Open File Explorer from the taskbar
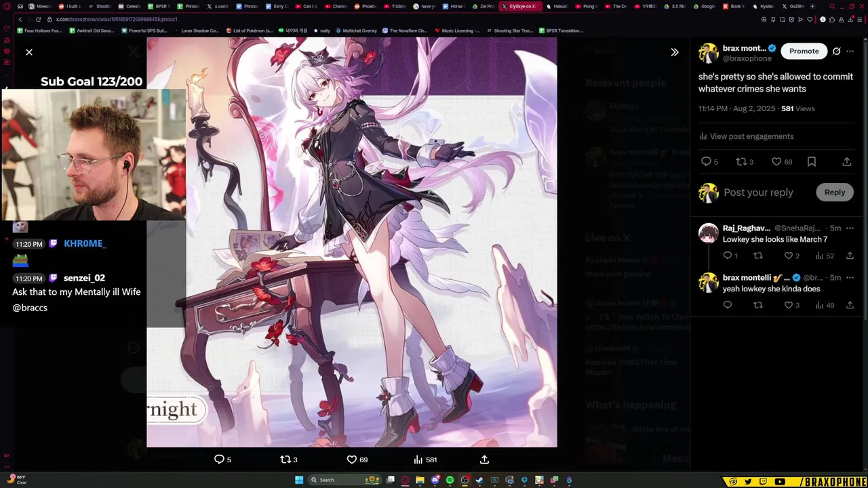This screenshot has width=868, height=488. click(x=420, y=480)
